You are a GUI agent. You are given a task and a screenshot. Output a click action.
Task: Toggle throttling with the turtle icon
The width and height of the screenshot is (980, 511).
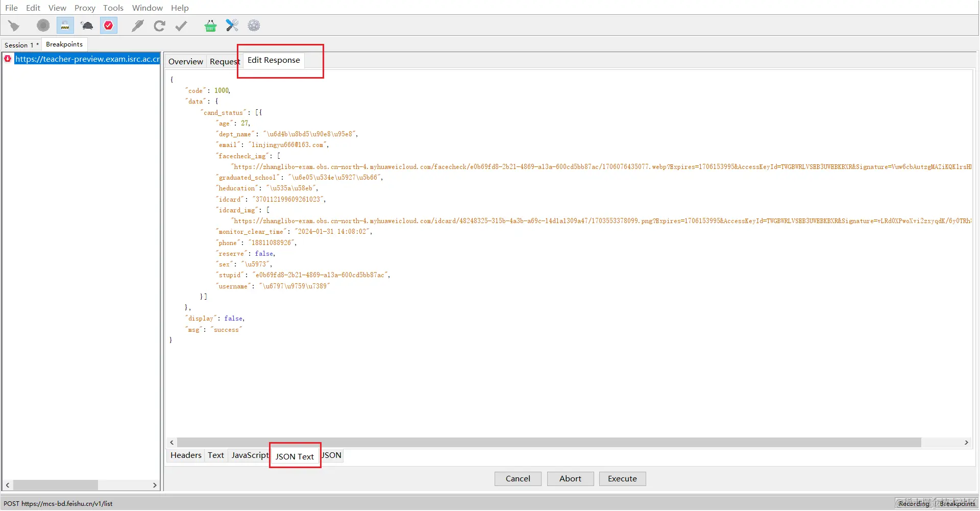click(87, 26)
